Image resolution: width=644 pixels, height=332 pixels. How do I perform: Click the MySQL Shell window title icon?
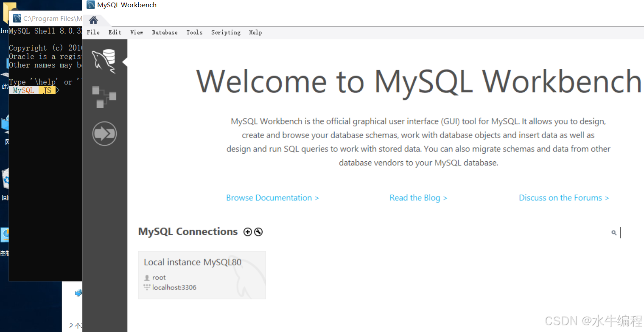pyautogui.click(x=17, y=18)
